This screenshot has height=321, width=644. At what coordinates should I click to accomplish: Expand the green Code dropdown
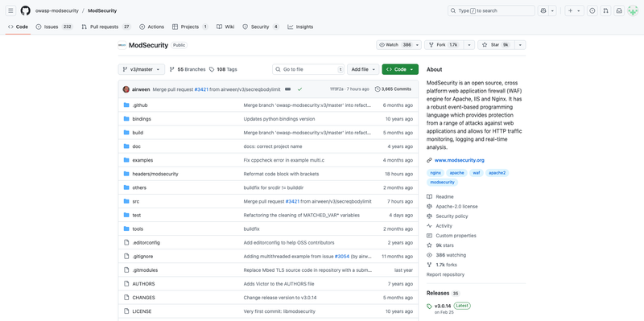coord(400,69)
